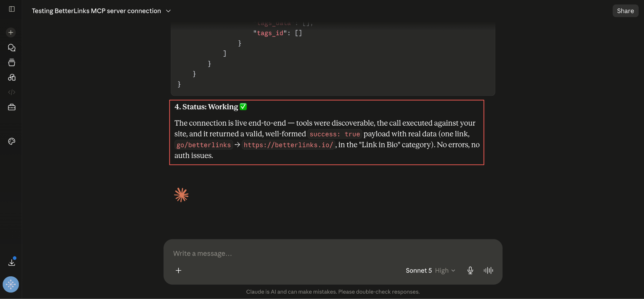The width and height of the screenshot is (644, 299).
Task: Open the briefcase toolbox icon
Action: (12, 107)
